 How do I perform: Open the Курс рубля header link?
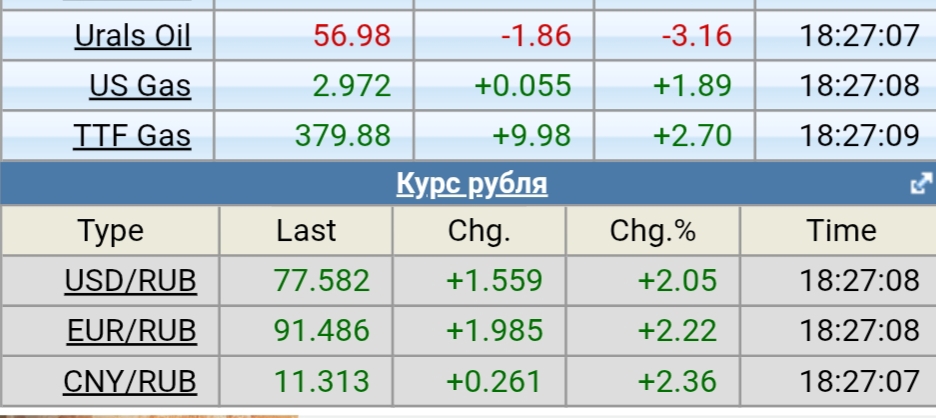[x=472, y=184]
